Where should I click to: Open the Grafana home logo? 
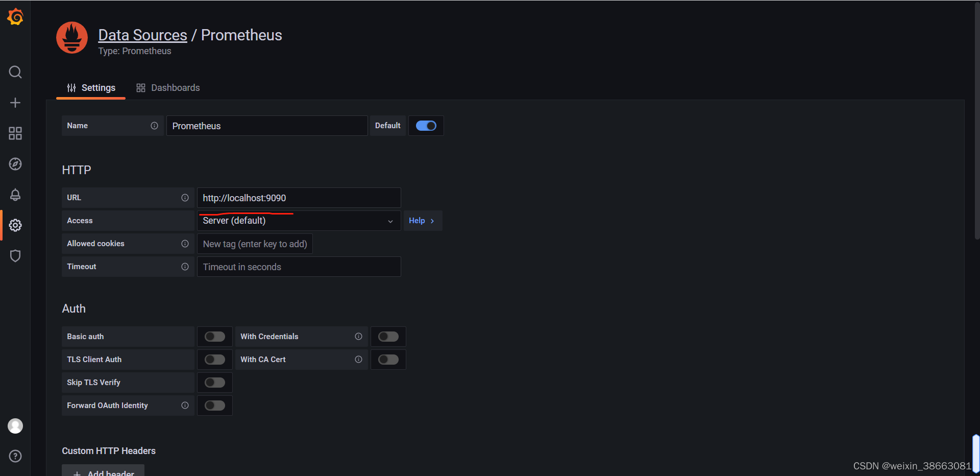click(x=15, y=17)
